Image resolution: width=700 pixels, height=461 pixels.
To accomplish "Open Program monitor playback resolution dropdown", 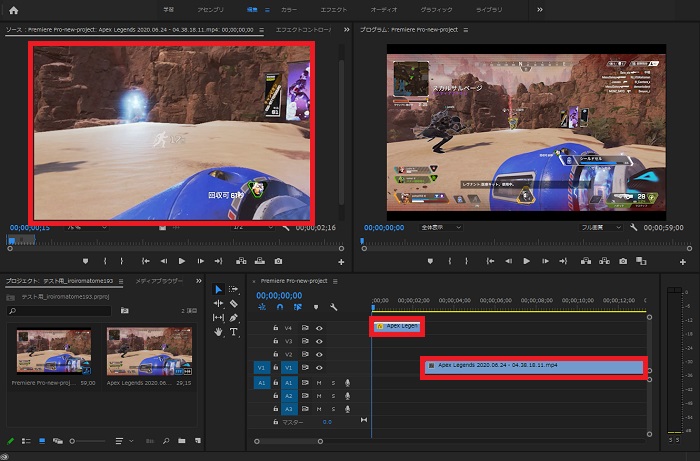I will (x=600, y=227).
